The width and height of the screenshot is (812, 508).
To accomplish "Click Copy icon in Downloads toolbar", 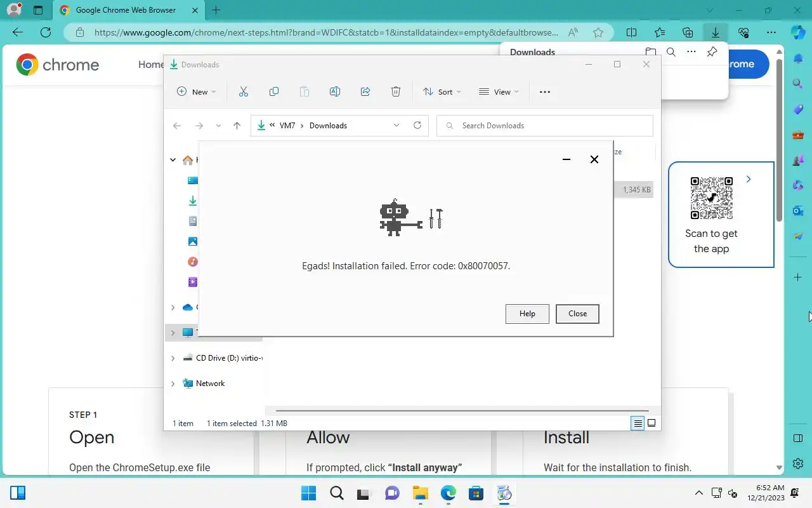I will tap(274, 91).
